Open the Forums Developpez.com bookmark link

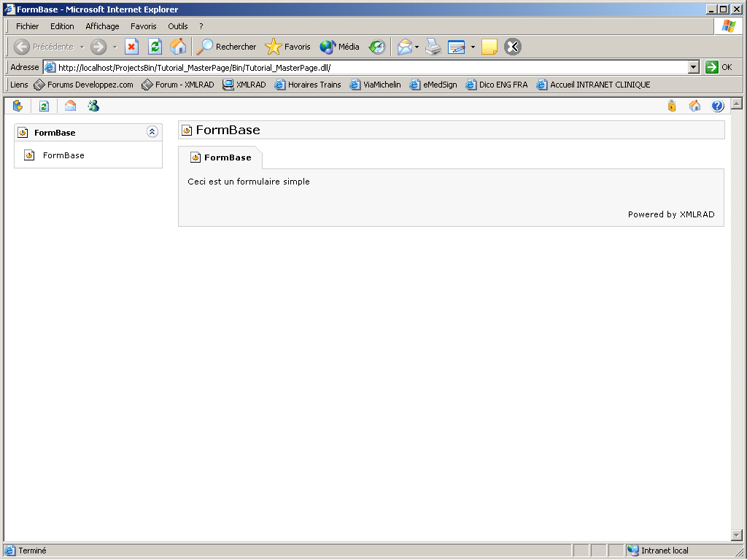83,85
